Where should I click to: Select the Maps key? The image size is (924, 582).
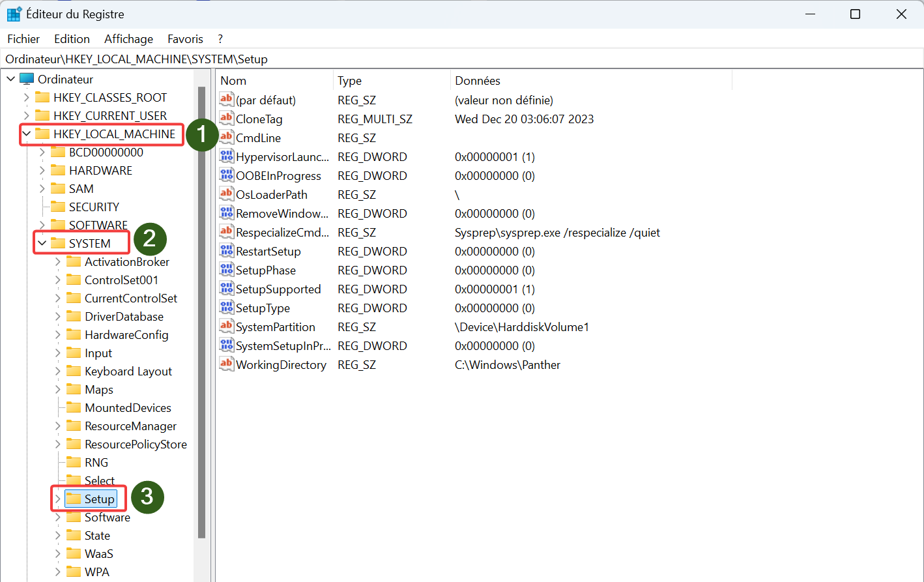(99, 389)
